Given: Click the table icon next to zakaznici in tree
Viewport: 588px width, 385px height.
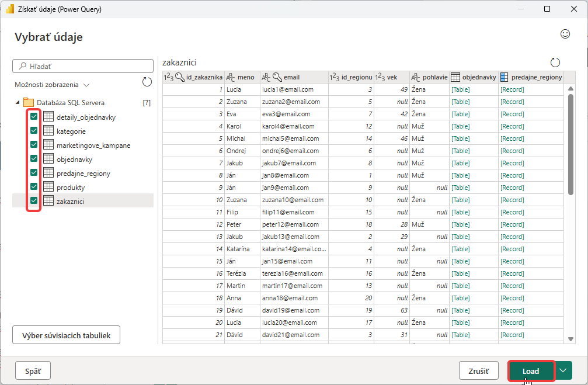Looking at the screenshot, I should 48,201.
